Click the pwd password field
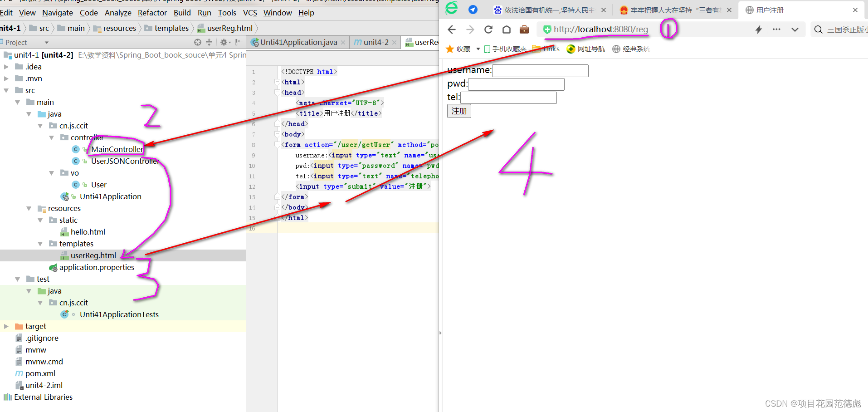 tap(516, 84)
